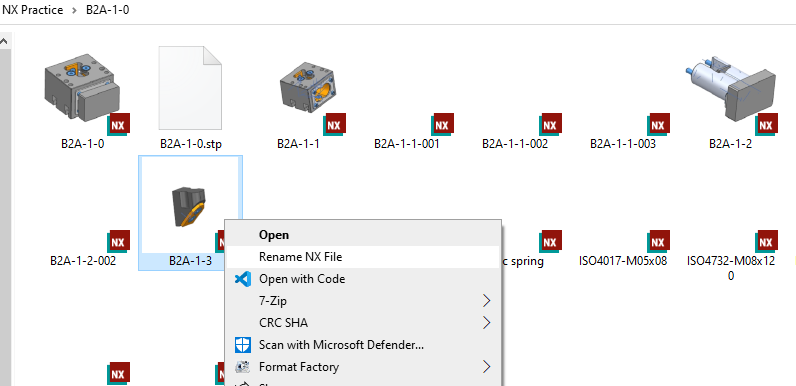This screenshot has height=386, width=796.
Task: Select the NX file ending in 'c spring'
Action: tap(549, 241)
